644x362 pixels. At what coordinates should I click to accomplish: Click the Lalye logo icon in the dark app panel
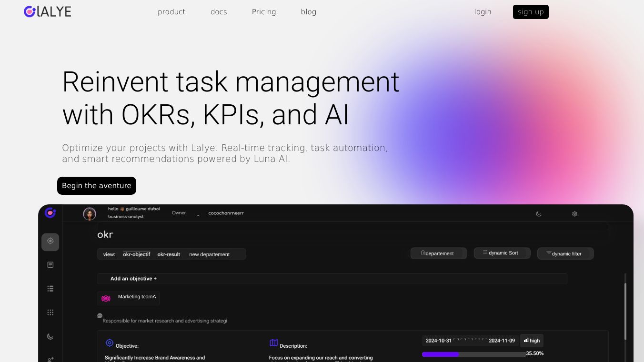tap(50, 213)
